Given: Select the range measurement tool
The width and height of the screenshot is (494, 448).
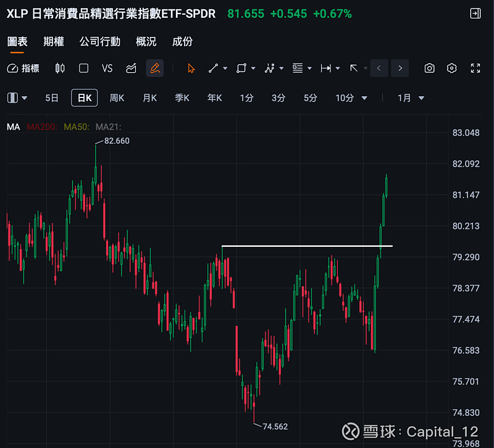Looking at the screenshot, I should [326, 68].
